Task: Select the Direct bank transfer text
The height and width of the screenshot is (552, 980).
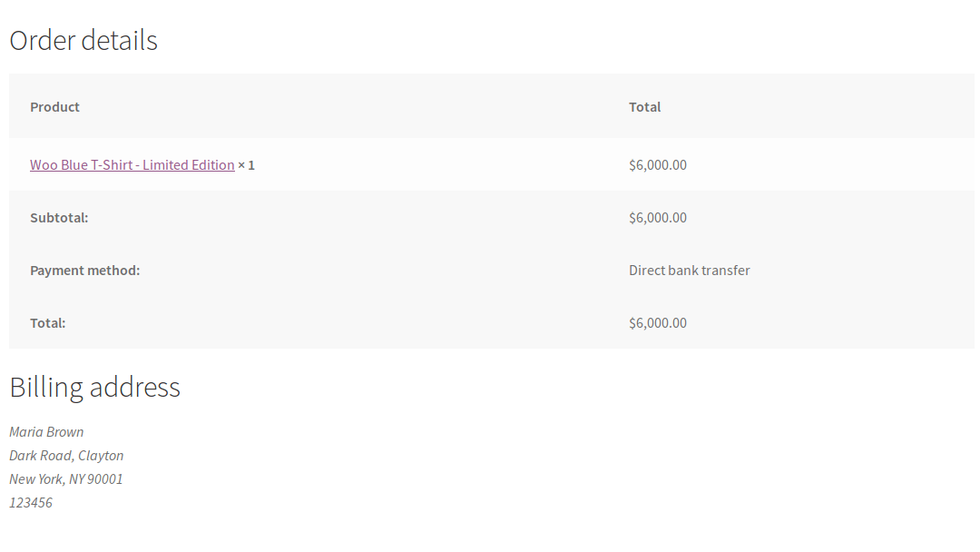Action: (689, 270)
